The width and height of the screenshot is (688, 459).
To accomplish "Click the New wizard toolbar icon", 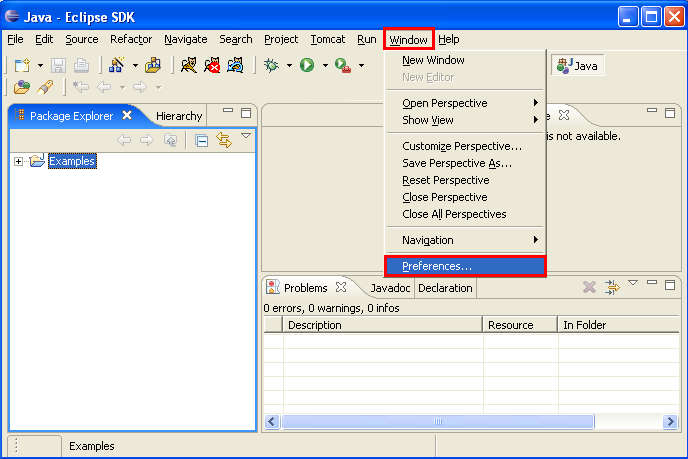I will click(21, 65).
